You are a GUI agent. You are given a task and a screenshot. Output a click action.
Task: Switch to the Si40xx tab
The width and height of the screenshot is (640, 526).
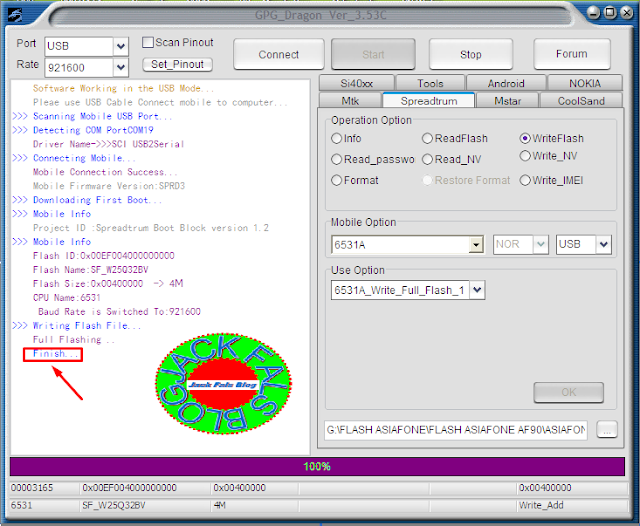pos(357,83)
